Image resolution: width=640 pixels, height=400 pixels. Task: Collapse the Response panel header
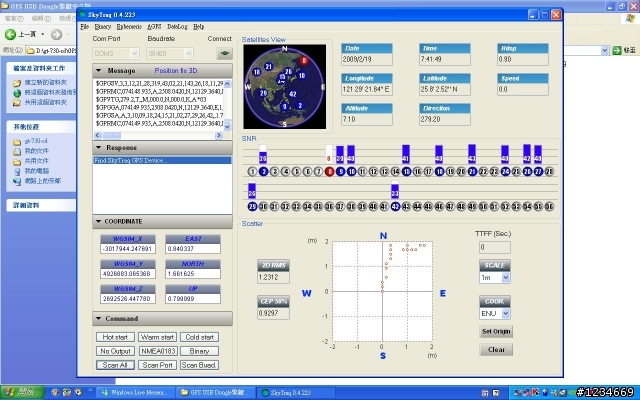(162, 148)
